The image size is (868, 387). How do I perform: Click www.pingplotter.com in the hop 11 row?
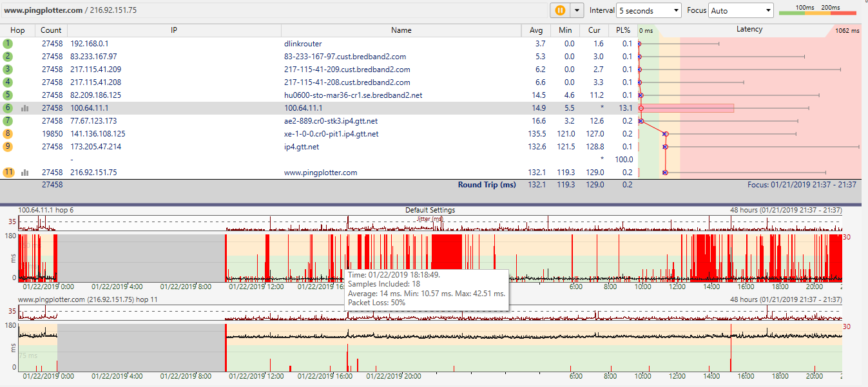[320, 173]
